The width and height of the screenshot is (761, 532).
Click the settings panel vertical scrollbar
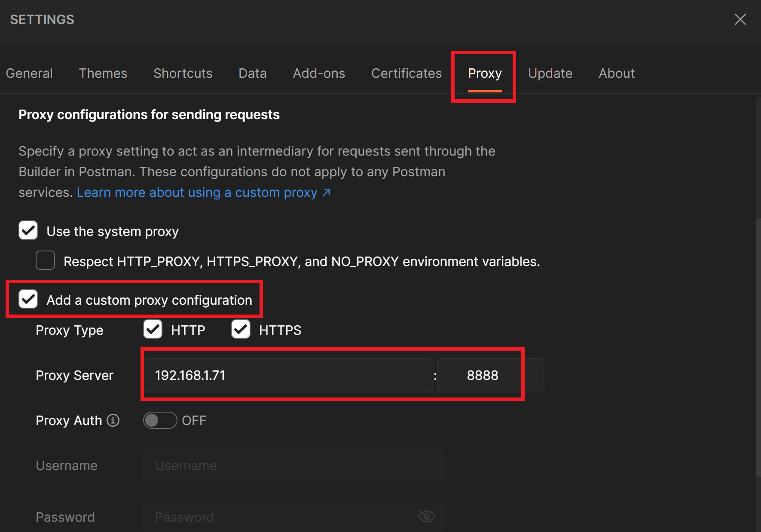coord(758,348)
